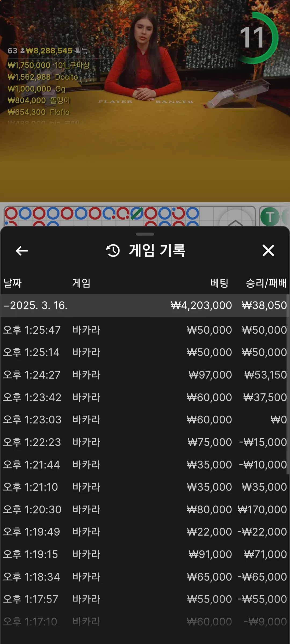
Task: Open the 오후 1:24:27 game record
Action: tap(145, 375)
